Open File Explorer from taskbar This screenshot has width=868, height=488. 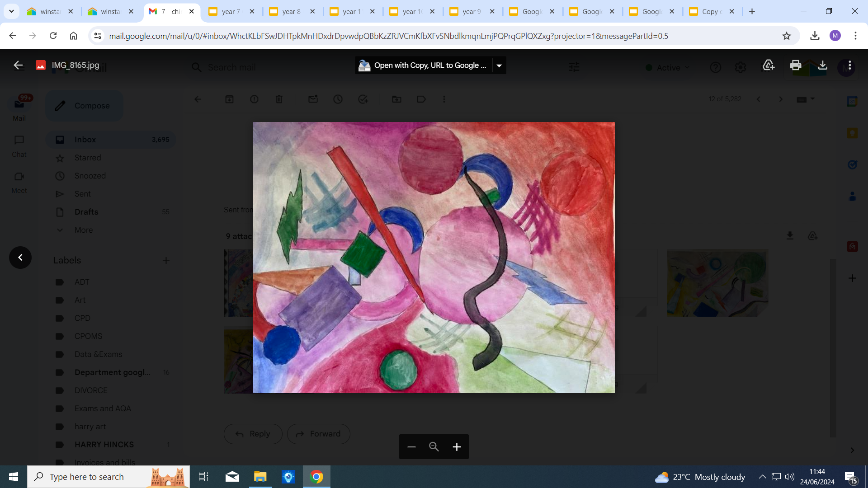click(260, 477)
